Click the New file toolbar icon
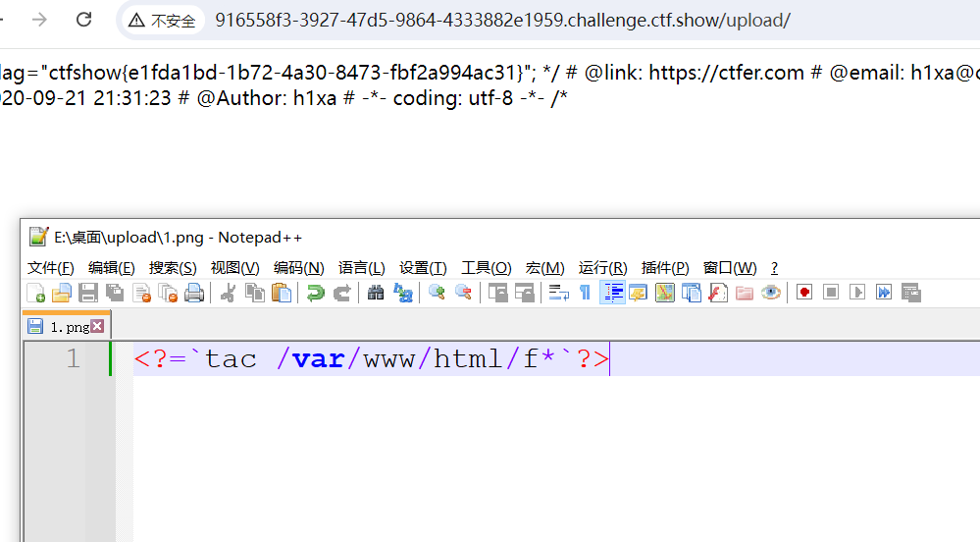 (35, 293)
